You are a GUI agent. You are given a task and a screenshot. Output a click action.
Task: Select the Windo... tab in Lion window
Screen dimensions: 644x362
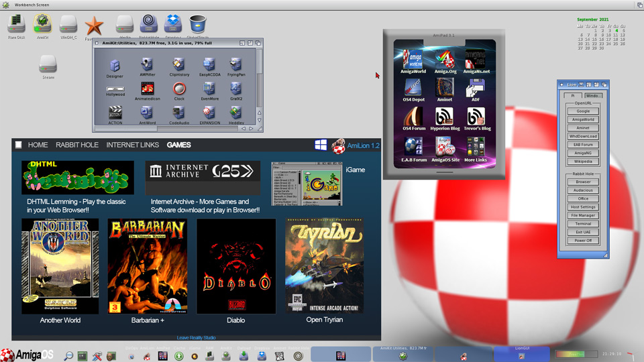coord(592,95)
